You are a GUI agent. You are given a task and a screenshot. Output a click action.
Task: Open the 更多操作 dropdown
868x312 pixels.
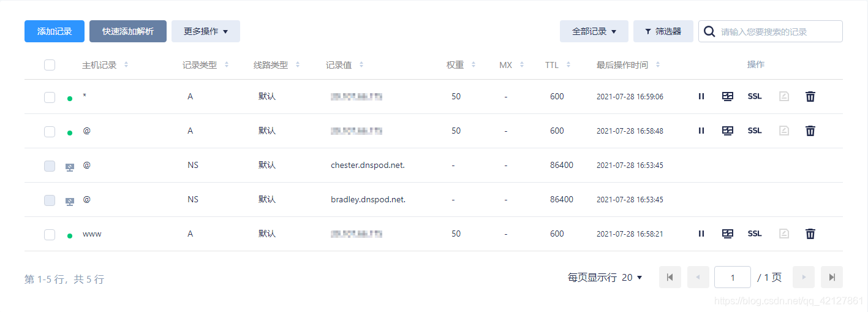(x=206, y=31)
